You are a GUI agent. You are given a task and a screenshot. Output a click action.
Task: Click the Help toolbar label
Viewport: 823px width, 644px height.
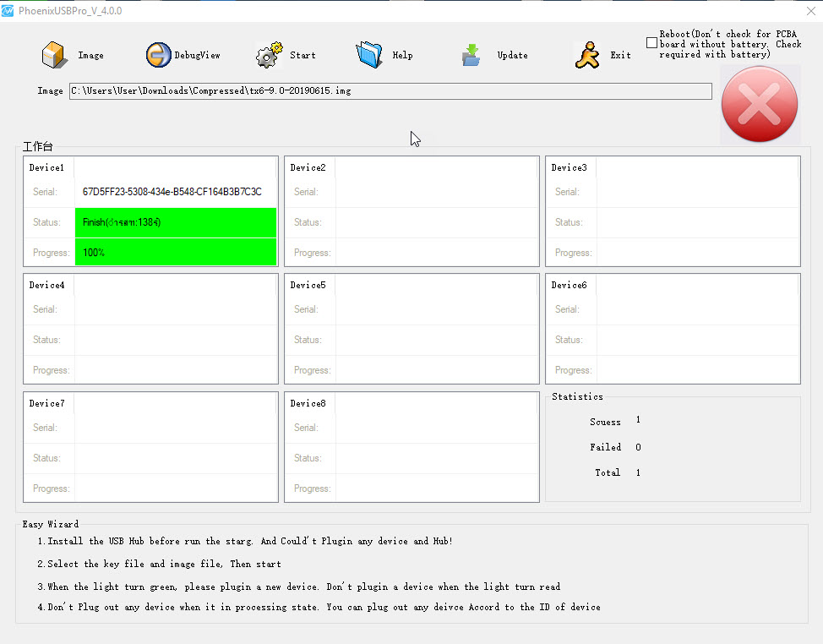pos(402,55)
